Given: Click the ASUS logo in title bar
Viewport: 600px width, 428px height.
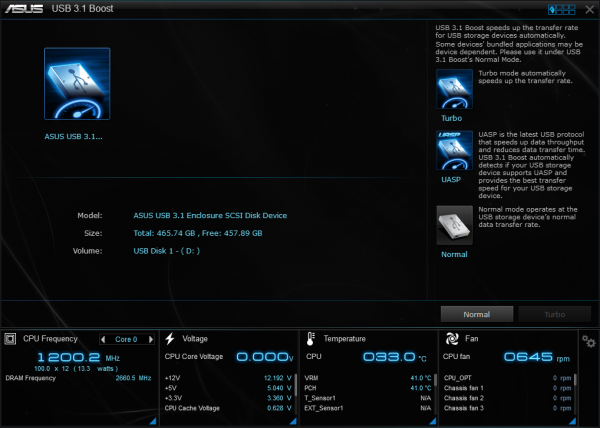Looking at the screenshot, I should 24,8.
